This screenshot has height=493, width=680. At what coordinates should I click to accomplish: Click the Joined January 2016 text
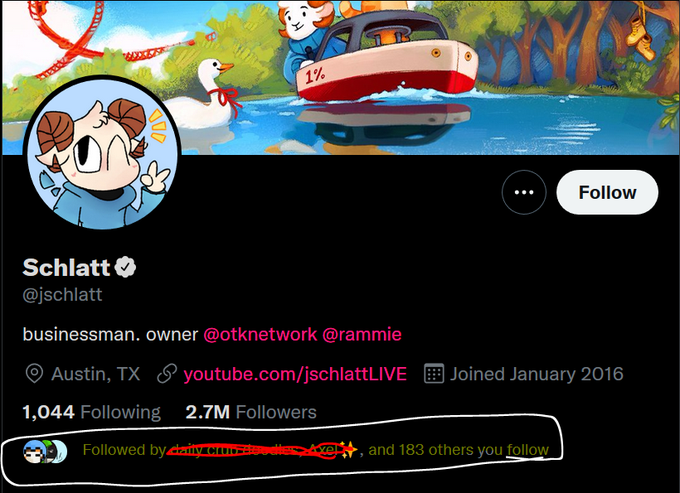[536, 374]
